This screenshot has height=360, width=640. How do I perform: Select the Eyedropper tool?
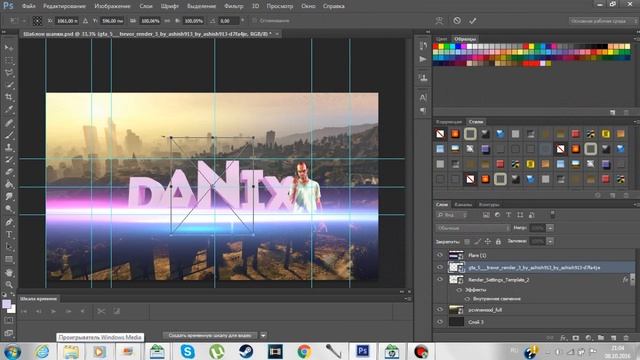click(9, 109)
